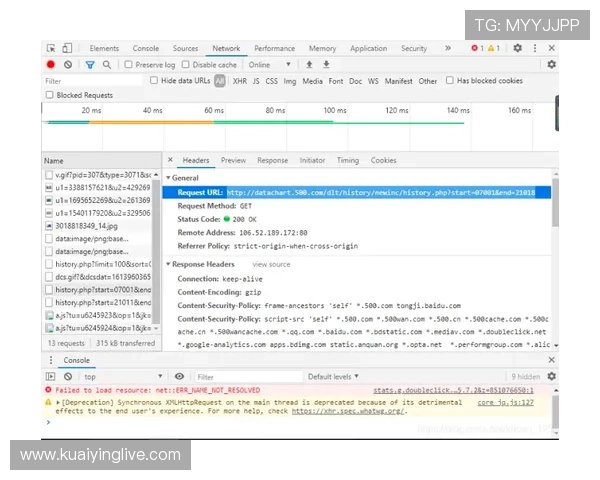
Task: Check the Disable cache option
Action: click(x=186, y=65)
